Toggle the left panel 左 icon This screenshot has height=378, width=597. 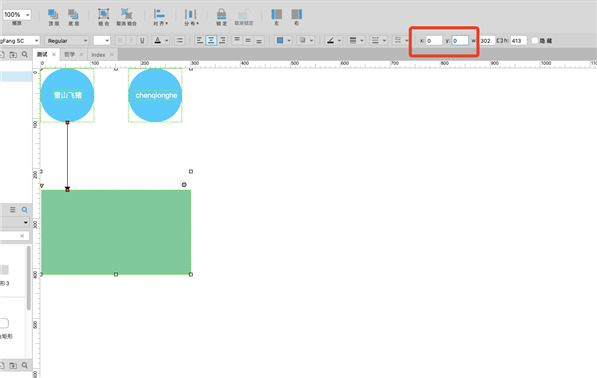click(277, 17)
